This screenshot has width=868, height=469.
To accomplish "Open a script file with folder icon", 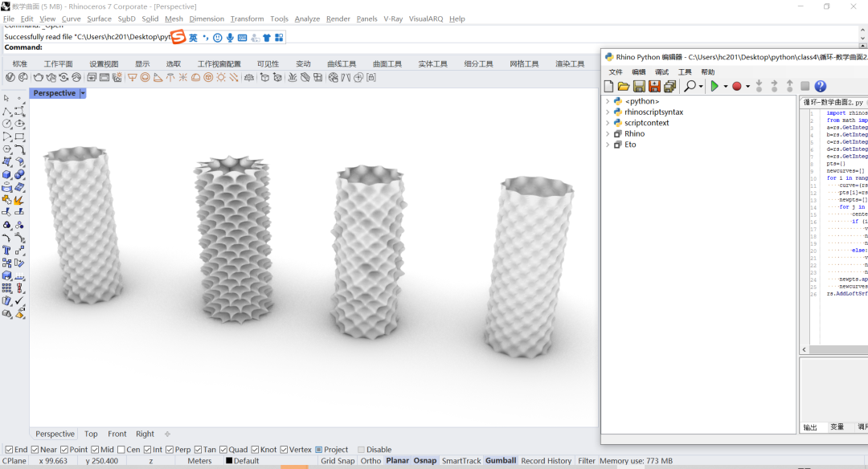I will pyautogui.click(x=624, y=86).
